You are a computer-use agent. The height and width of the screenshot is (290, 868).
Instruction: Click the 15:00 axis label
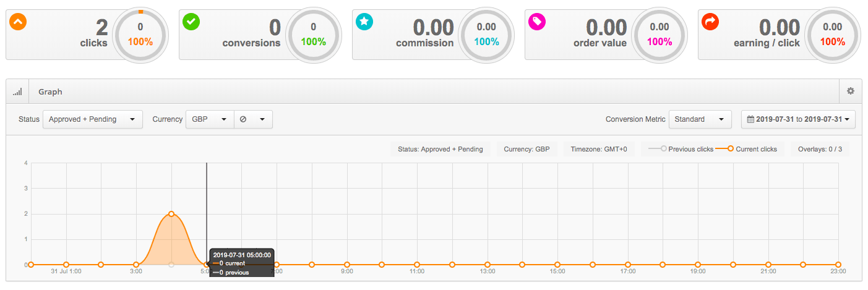557,271
